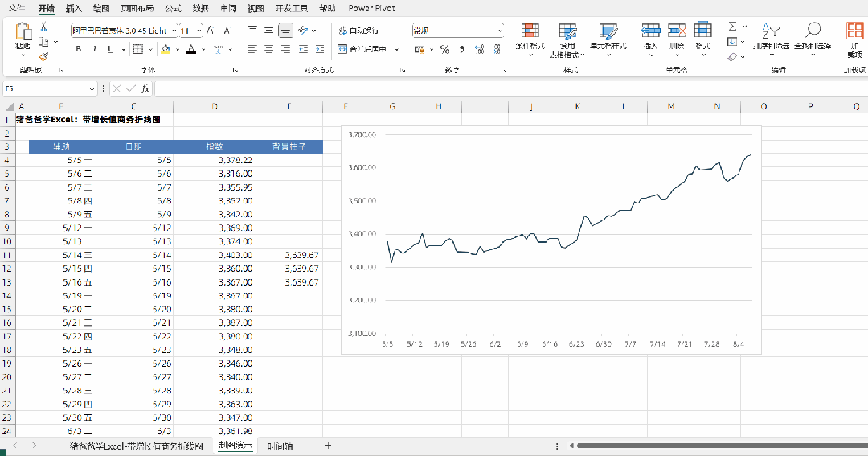Open the 插入 ribbon tab
The image size is (868, 456).
(x=74, y=8)
